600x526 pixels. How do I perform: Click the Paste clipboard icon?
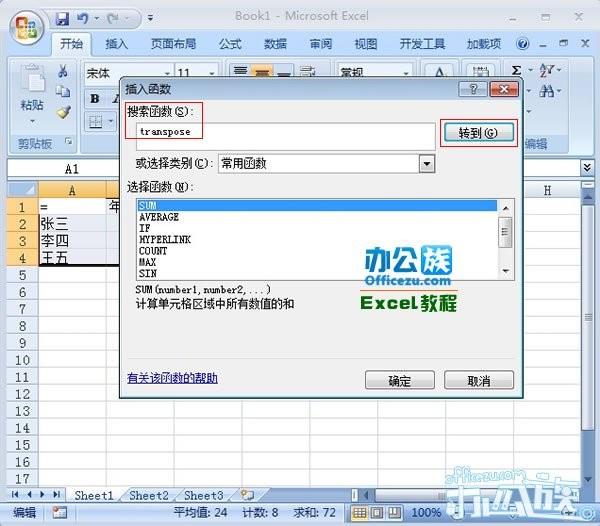click(32, 78)
